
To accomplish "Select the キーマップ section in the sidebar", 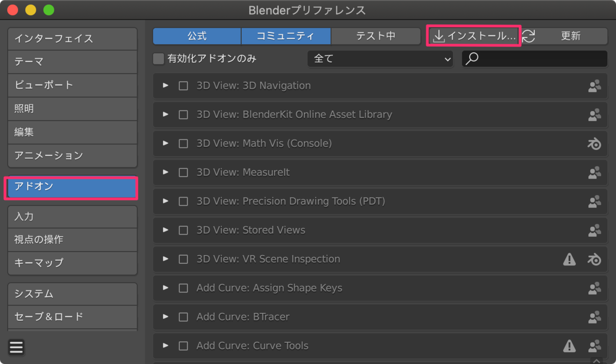I will tap(72, 263).
